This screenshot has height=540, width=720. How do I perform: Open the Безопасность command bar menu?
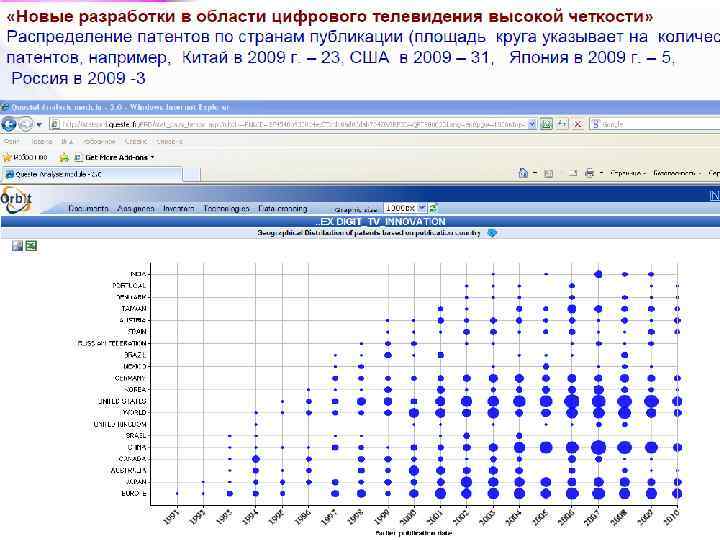(677, 174)
